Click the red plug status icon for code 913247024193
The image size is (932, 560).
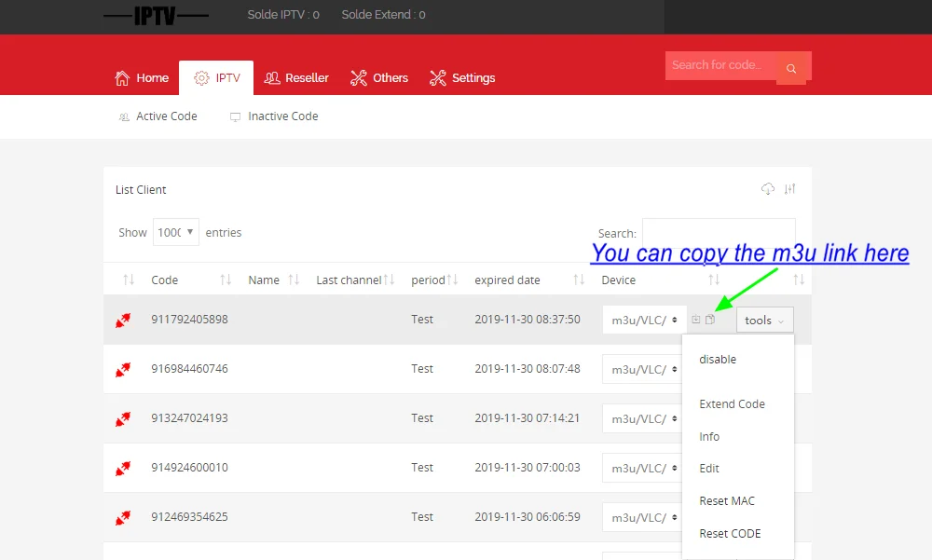click(123, 418)
